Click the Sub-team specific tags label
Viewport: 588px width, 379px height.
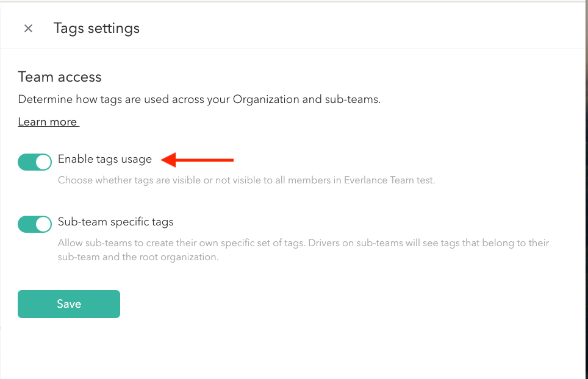[x=115, y=221]
